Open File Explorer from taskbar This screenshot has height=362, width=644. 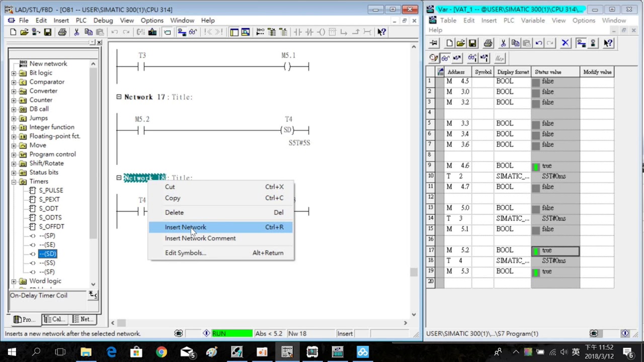click(86, 351)
